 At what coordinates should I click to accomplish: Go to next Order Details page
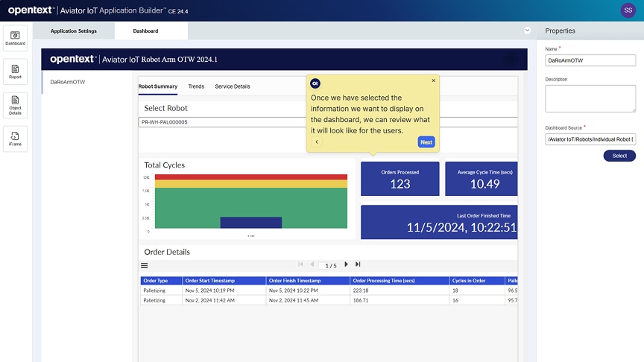(x=347, y=264)
